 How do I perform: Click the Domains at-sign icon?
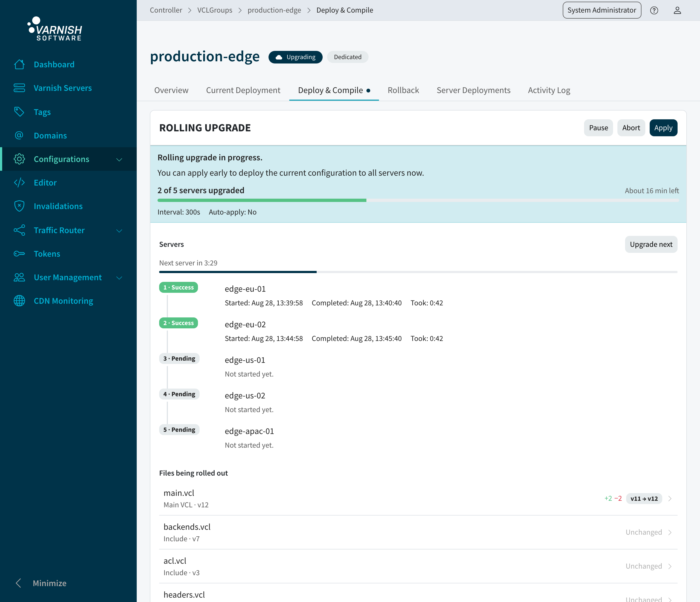19,135
